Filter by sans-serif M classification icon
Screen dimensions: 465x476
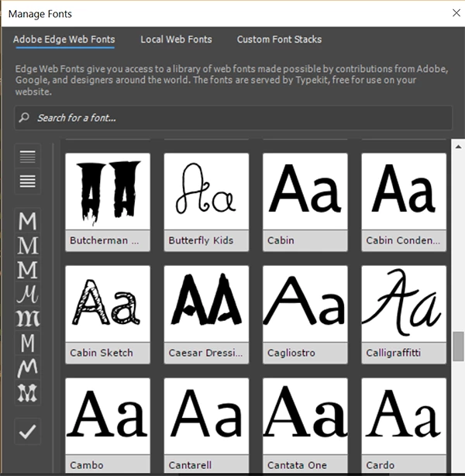point(28,221)
